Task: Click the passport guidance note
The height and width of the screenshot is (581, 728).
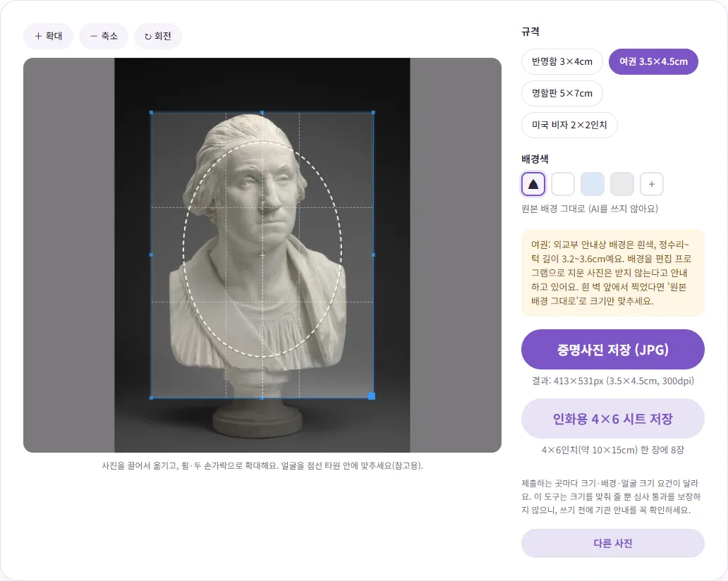Action: tap(613, 273)
